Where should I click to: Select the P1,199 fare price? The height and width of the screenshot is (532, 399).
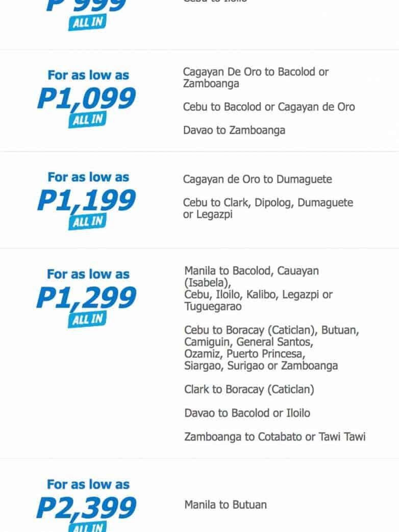(87, 201)
